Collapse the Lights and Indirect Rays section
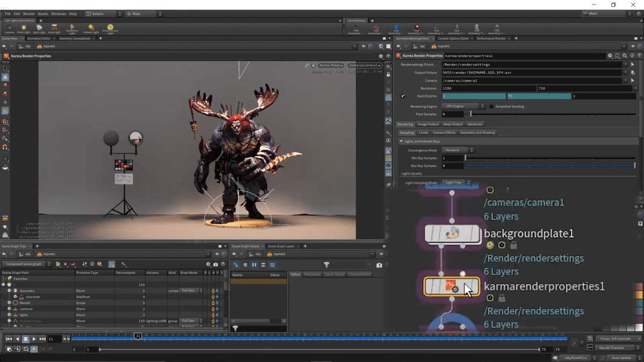The height and width of the screenshot is (362, 644). (x=401, y=141)
